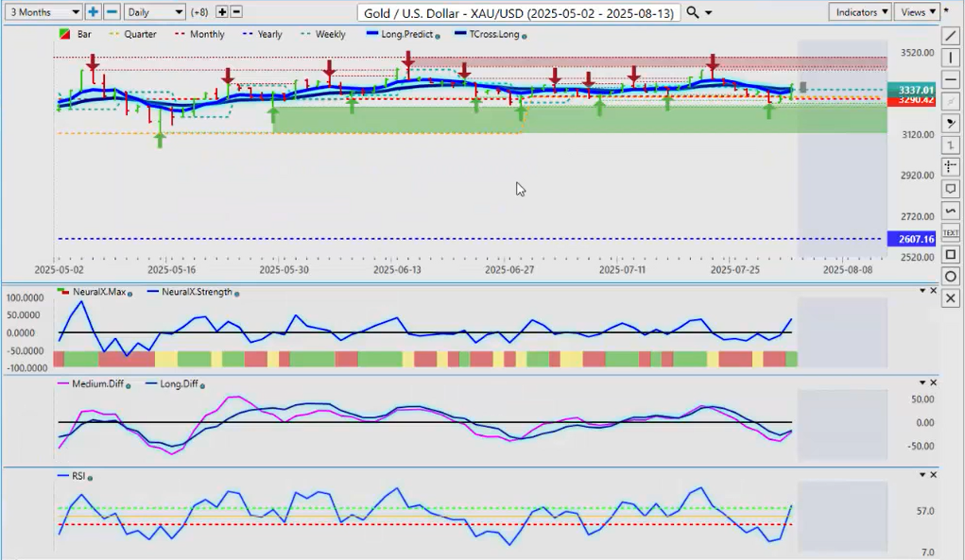Select the TEXT annotation tool
This screenshot has width=965, height=560.
[951, 232]
